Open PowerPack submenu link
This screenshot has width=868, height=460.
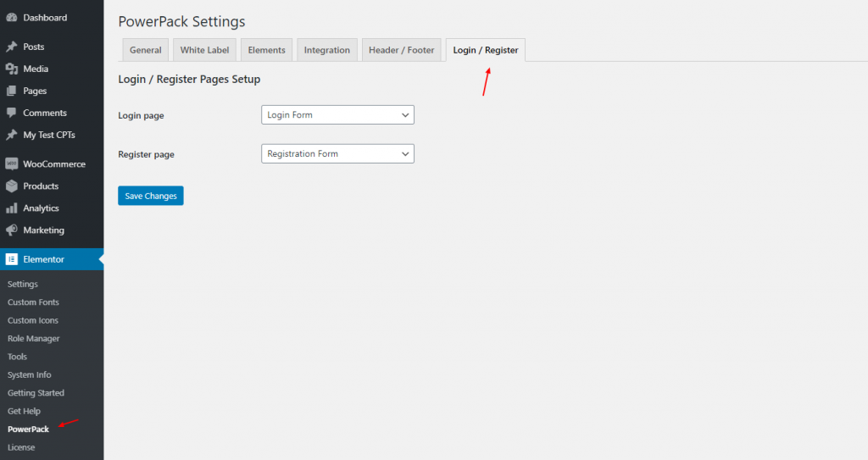click(x=28, y=429)
